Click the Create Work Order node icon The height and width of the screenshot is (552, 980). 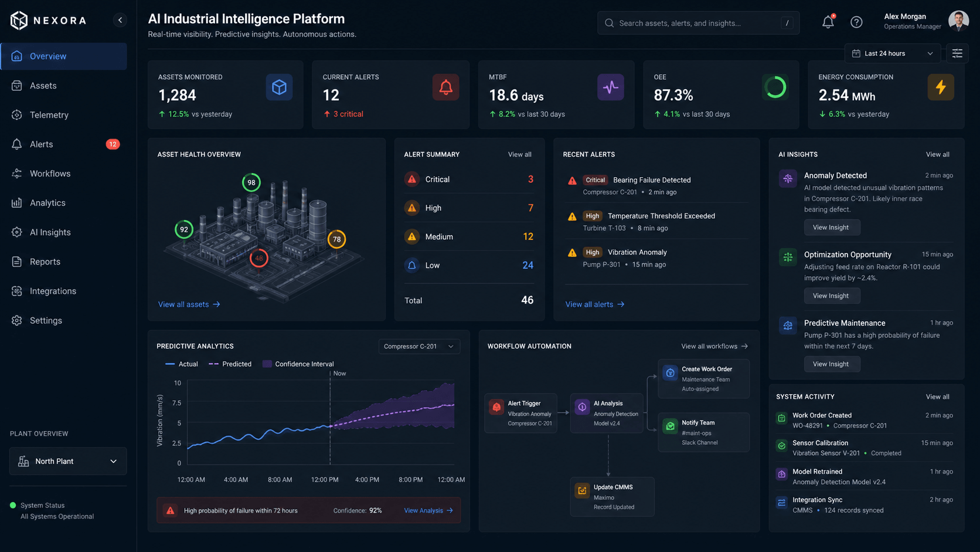pos(670,372)
